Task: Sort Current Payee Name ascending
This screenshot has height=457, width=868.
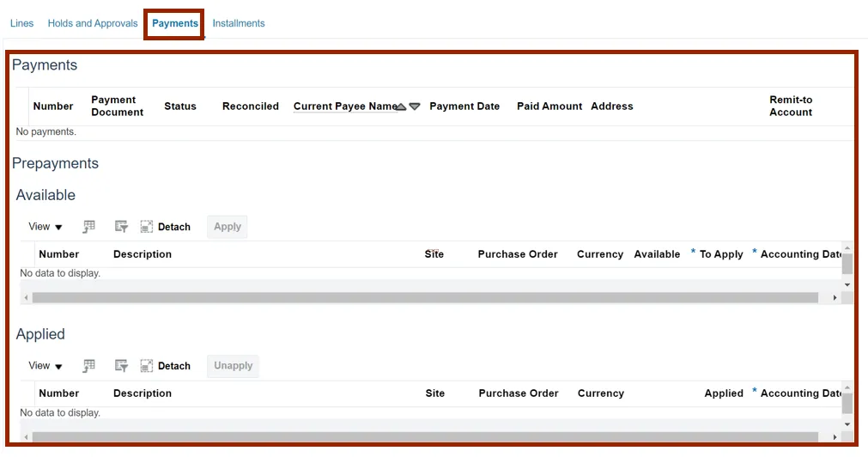Action: [401, 107]
